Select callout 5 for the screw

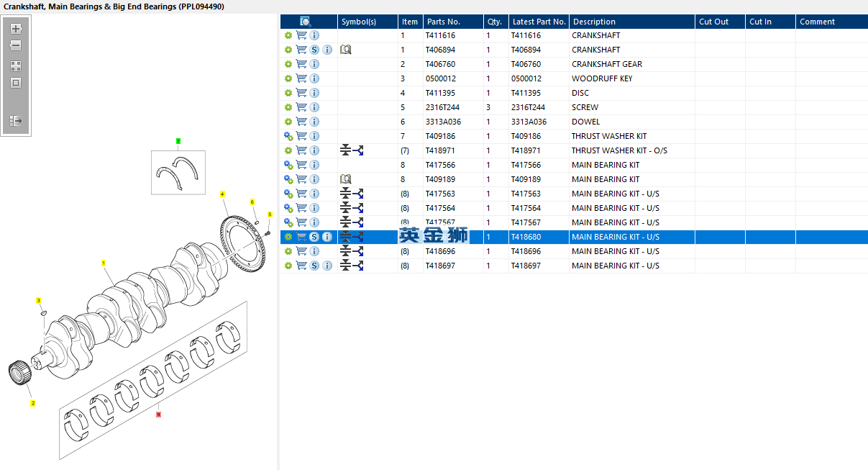pyautogui.click(x=270, y=214)
